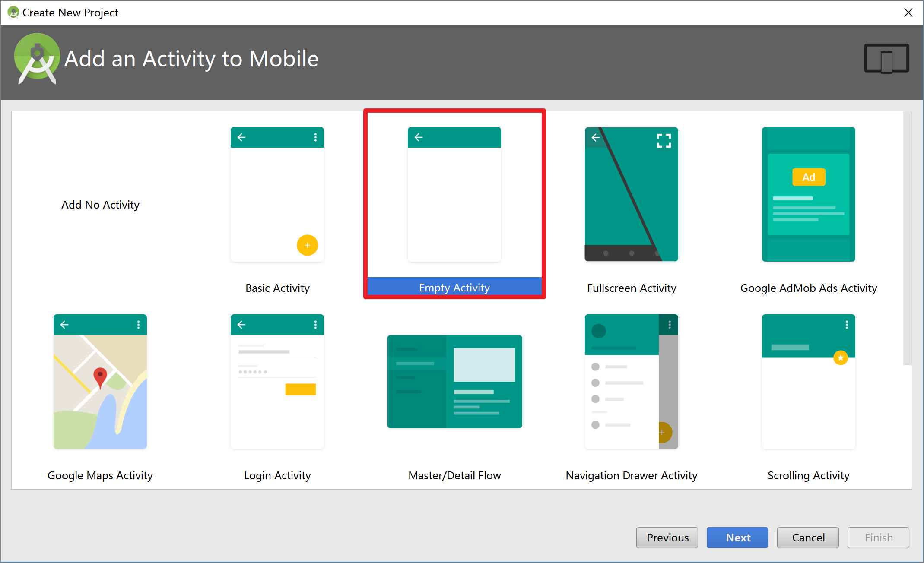The image size is (924, 563).
Task: Proceed with the Next button
Action: [737, 538]
